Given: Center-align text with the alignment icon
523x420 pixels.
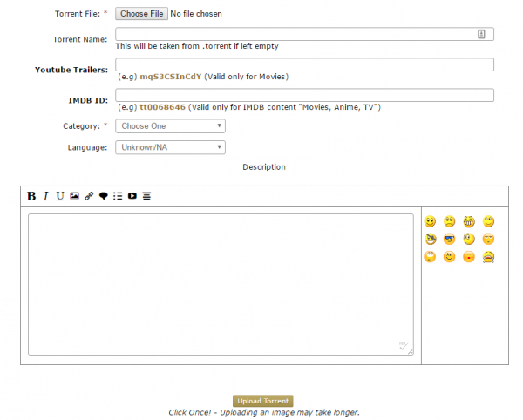Looking at the screenshot, I should click(146, 196).
